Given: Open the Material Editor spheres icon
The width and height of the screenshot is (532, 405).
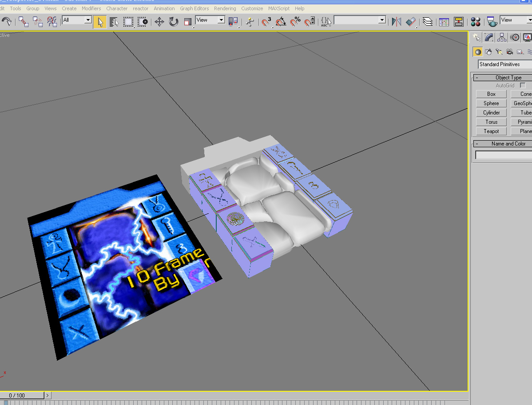Looking at the screenshot, I should (x=475, y=22).
